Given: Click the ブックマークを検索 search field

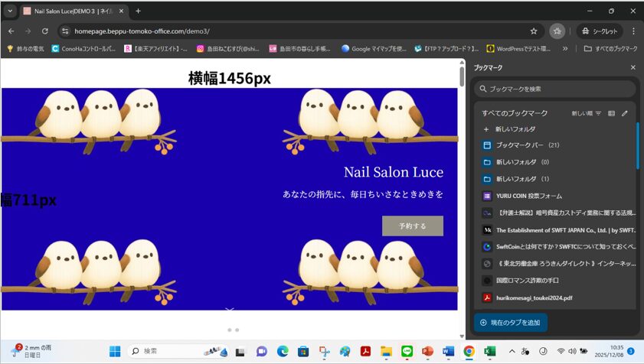Looking at the screenshot, I should pyautogui.click(x=554, y=89).
